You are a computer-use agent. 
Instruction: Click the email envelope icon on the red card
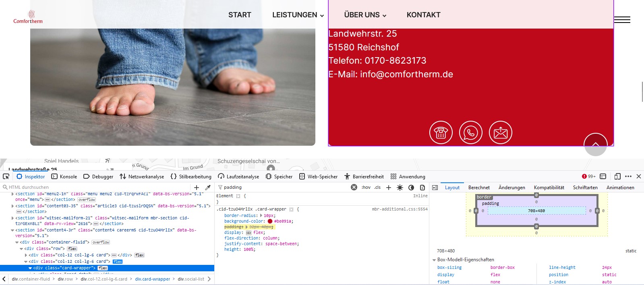[x=500, y=132]
